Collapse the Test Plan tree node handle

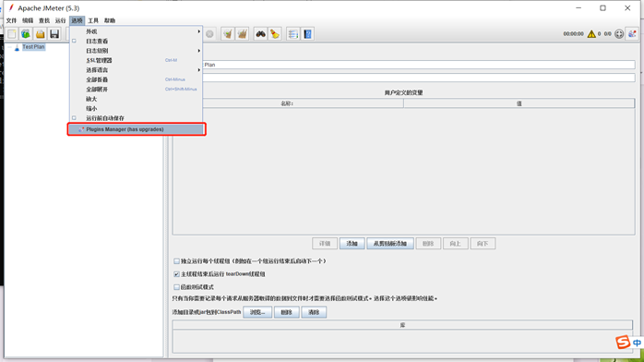[9, 47]
